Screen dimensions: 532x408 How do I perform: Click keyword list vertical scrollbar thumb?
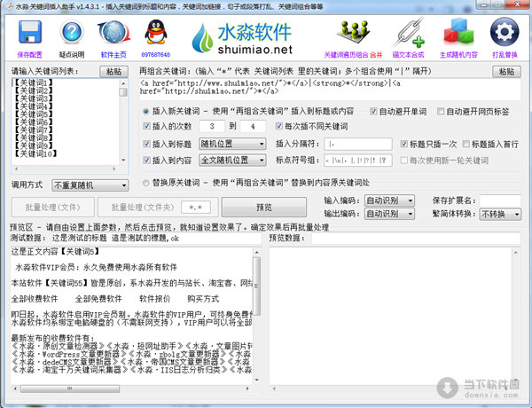pos(123,92)
